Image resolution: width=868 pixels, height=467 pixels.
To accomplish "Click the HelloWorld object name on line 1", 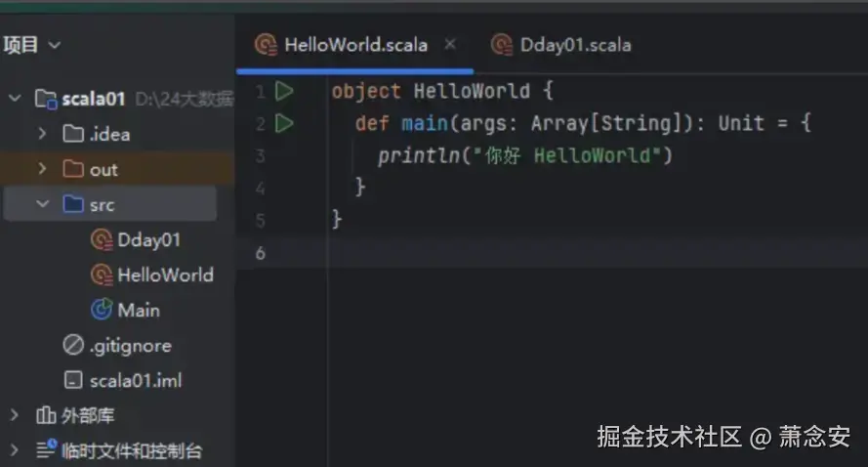I will (472, 91).
